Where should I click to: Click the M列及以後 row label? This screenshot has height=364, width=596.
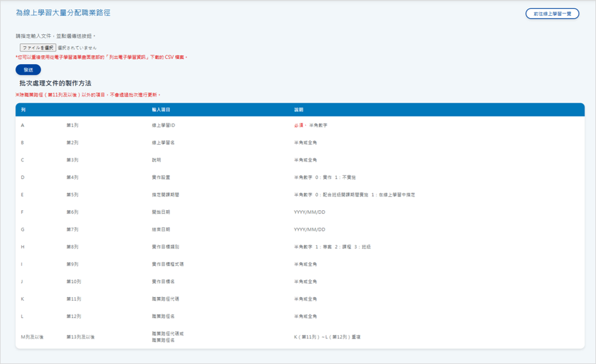(x=33, y=337)
